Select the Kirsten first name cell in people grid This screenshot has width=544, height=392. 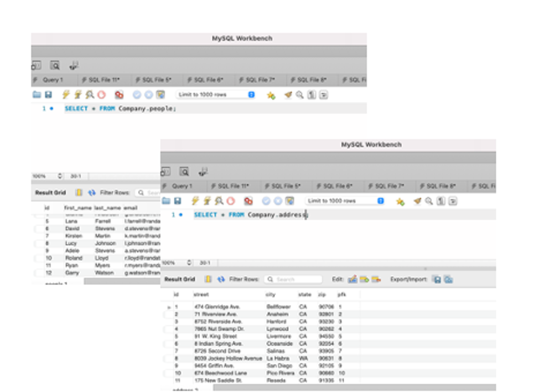pos(74,236)
